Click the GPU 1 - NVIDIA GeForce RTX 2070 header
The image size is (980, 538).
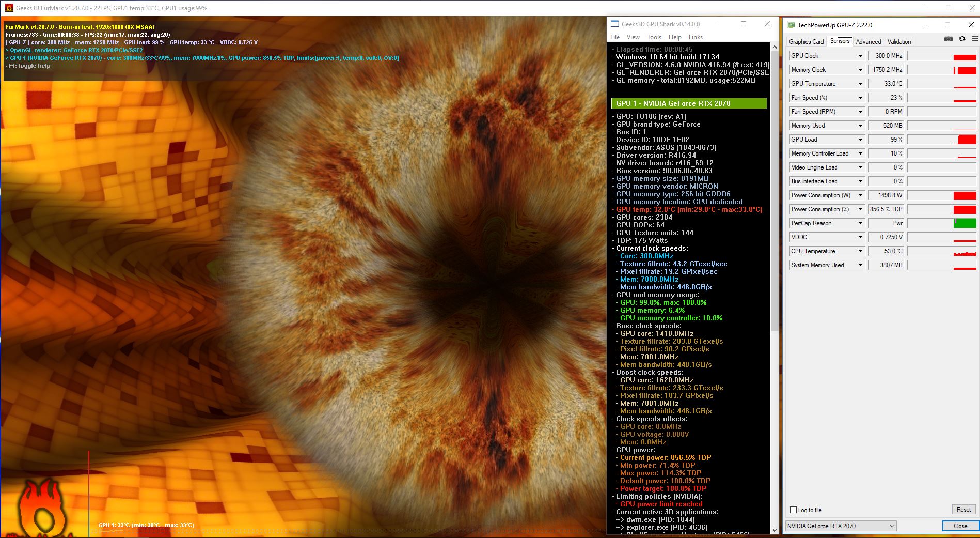[689, 103]
